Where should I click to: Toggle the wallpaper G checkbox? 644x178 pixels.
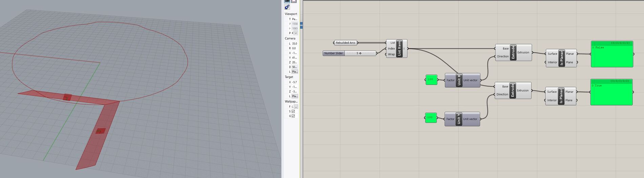point(293,116)
